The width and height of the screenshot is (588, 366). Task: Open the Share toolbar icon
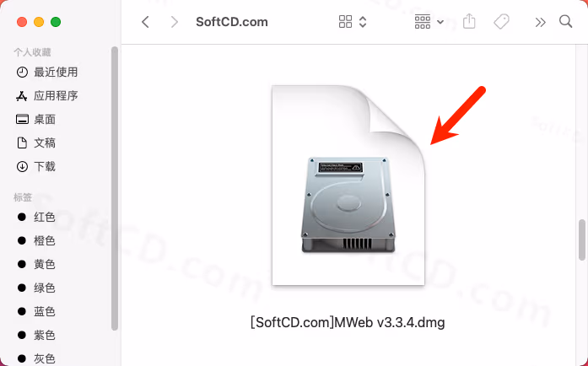[469, 21]
